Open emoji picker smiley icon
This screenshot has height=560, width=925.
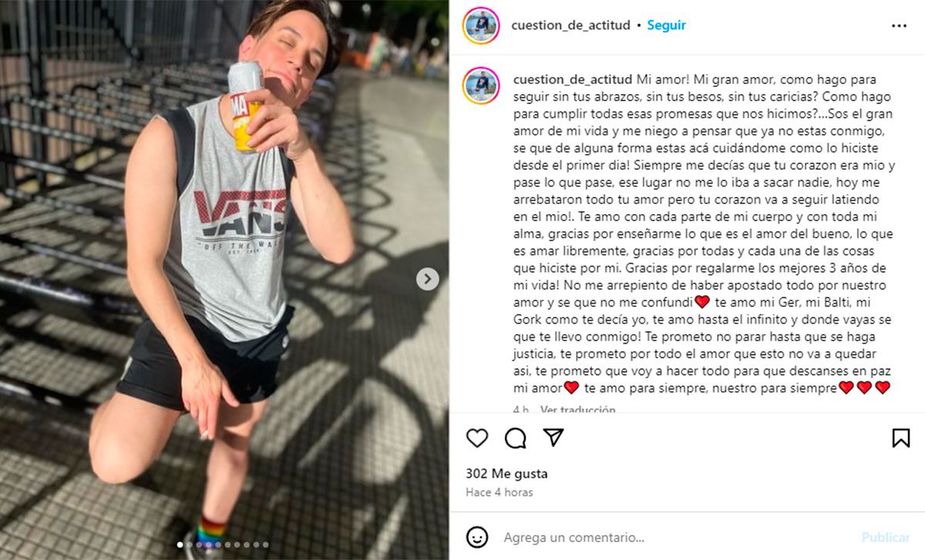477,537
